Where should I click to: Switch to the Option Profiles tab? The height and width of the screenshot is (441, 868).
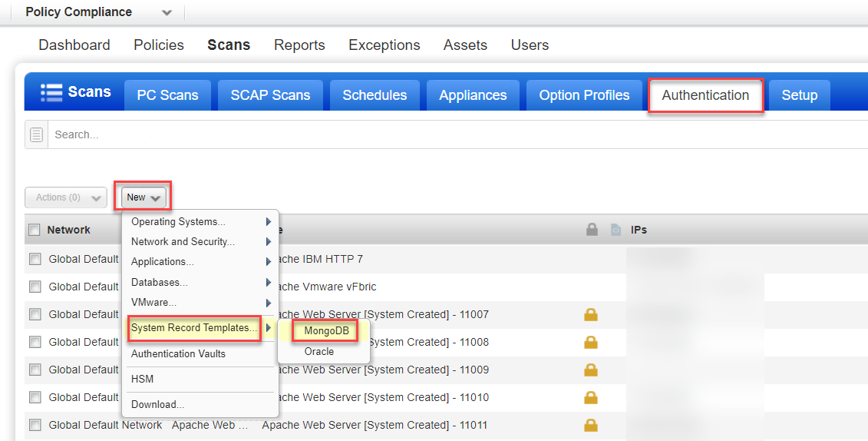[x=584, y=95]
